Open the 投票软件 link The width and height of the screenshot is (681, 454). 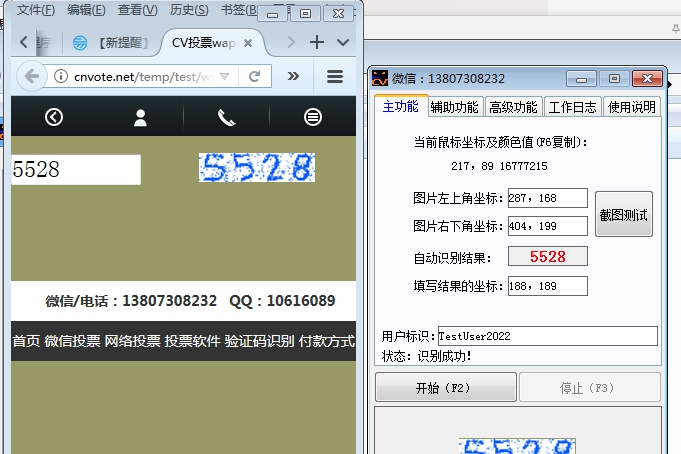192,341
